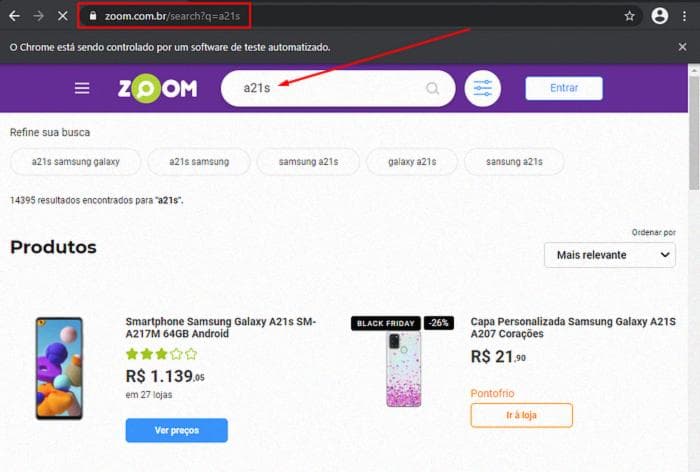Expand the Mais relevante sort dropdown
This screenshot has width=700, height=472.
(x=610, y=255)
